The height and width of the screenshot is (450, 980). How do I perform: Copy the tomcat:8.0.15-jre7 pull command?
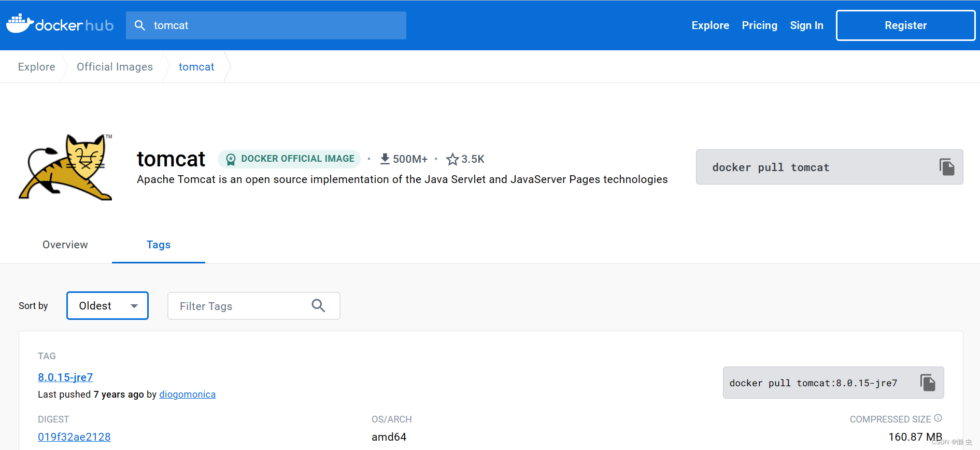[928, 383]
